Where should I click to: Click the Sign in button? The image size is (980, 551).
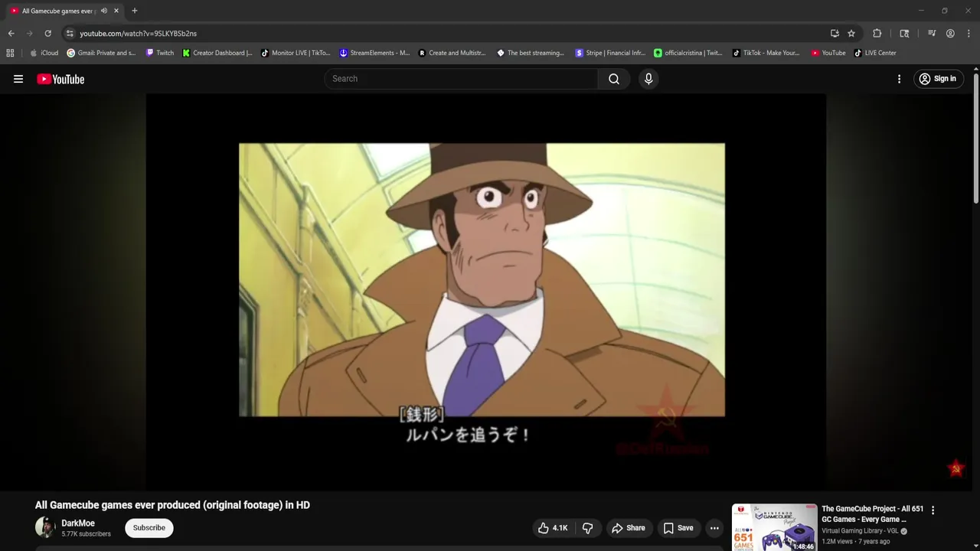[x=937, y=79]
